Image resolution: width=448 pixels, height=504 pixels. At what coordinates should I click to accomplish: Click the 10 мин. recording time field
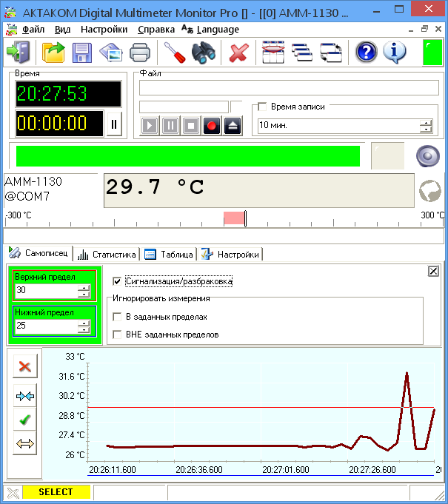click(339, 125)
